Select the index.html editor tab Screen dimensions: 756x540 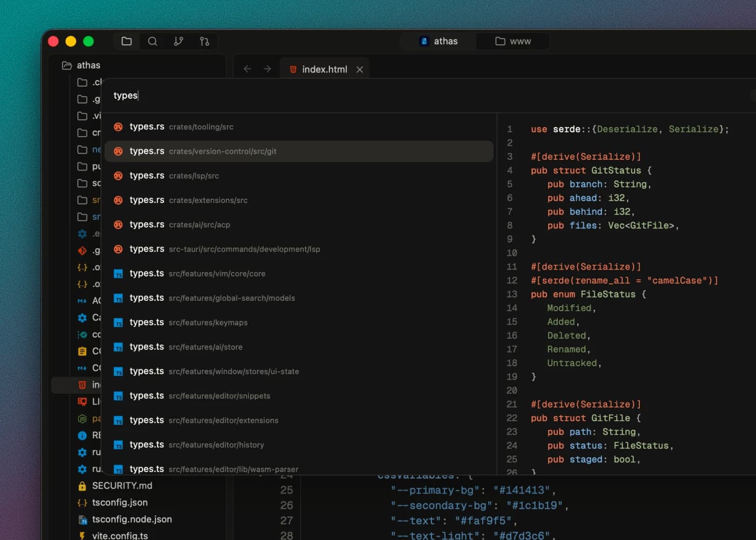click(x=325, y=69)
